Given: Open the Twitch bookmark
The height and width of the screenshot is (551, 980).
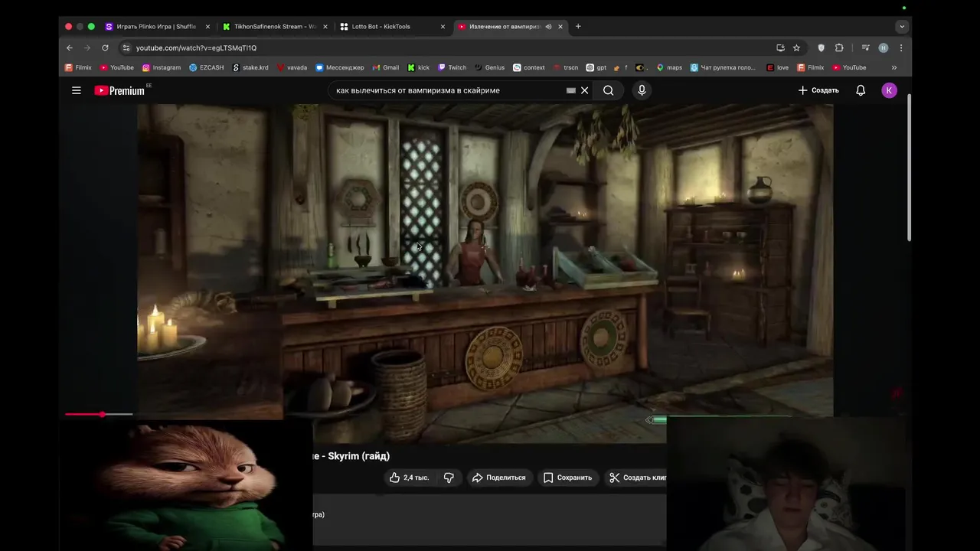Looking at the screenshot, I should point(452,67).
